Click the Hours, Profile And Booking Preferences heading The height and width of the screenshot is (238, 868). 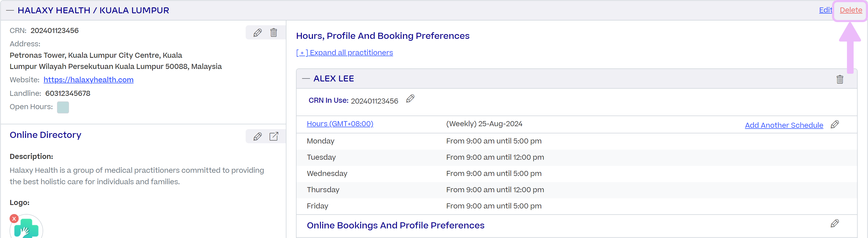(x=383, y=36)
